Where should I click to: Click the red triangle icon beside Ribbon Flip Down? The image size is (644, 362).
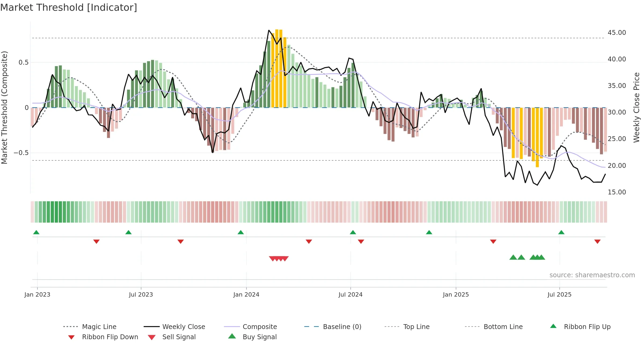click(x=71, y=337)
